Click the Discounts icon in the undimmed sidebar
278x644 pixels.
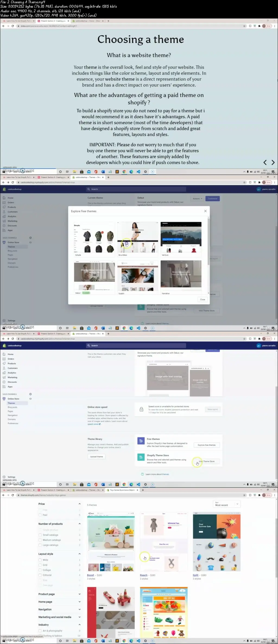tap(4, 382)
